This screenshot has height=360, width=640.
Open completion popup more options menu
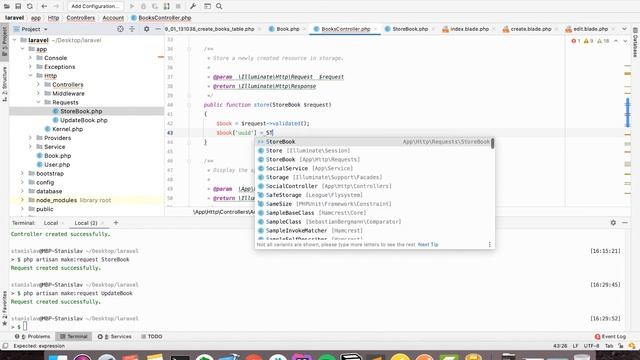coord(489,244)
